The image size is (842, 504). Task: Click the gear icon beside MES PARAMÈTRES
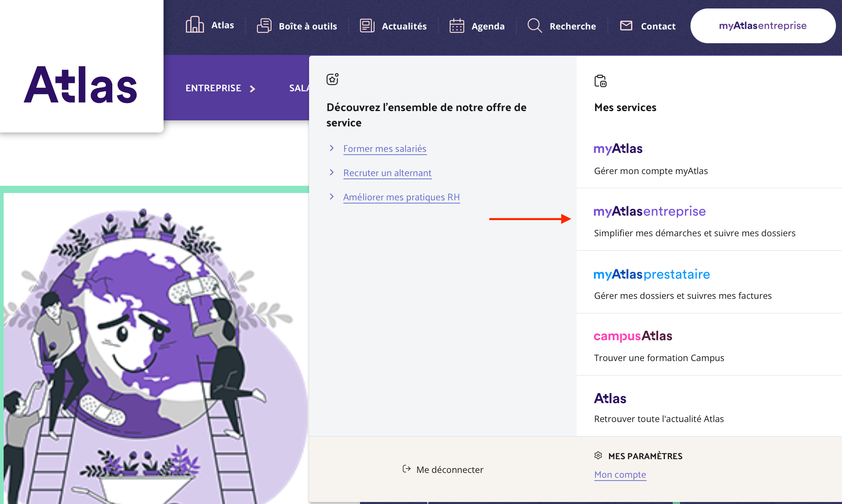pyautogui.click(x=598, y=456)
